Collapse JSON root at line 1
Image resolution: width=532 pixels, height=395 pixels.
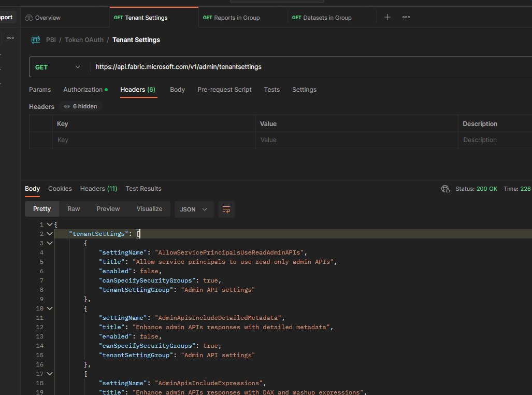pyautogui.click(x=50, y=224)
